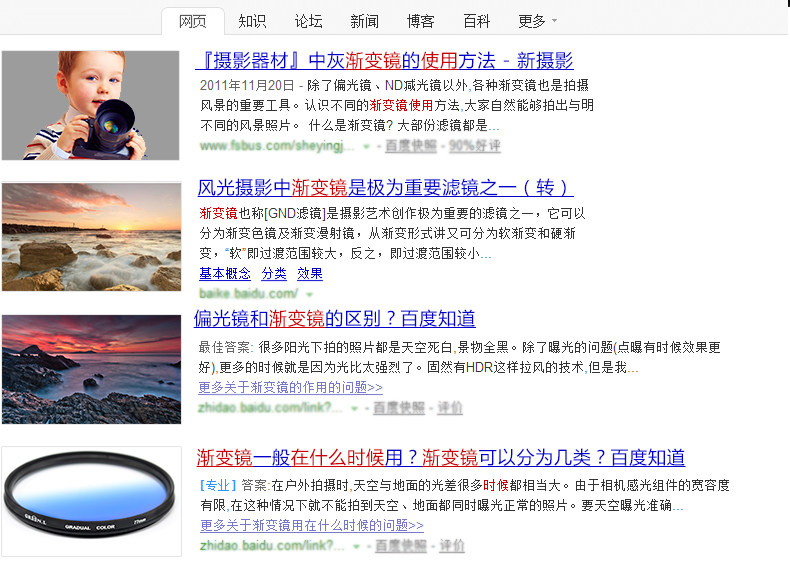Open 风光摄影中渐变镜是极为重要滤镜之一 result

pyautogui.click(x=385, y=187)
